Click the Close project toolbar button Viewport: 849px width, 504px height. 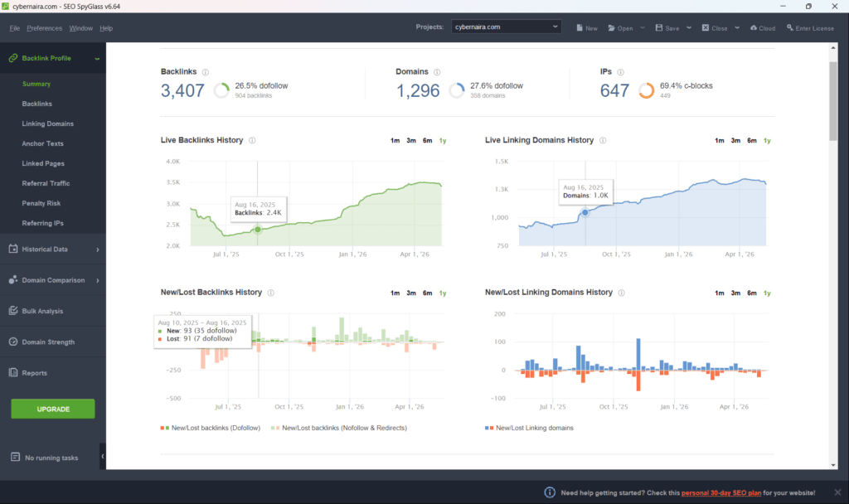(x=715, y=28)
